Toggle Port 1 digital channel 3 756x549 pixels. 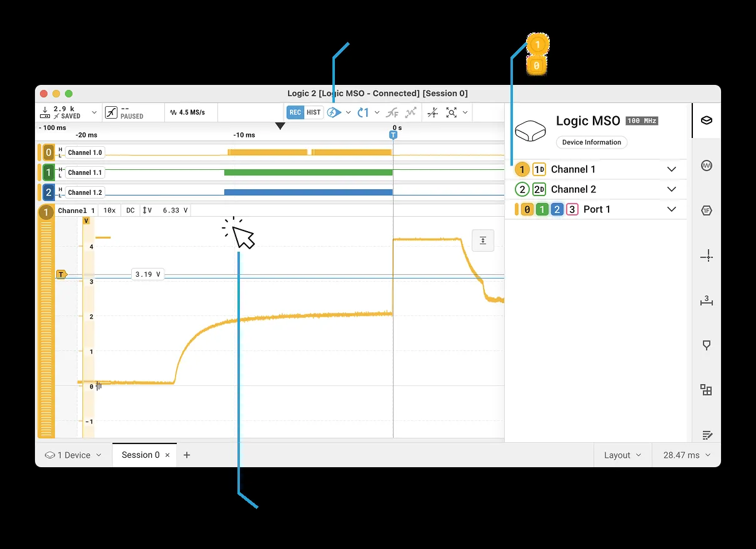pos(572,209)
